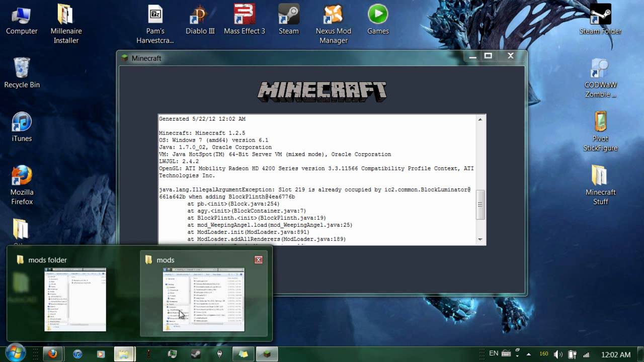Click the Windows Explorer taskbar button

tap(124, 354)
